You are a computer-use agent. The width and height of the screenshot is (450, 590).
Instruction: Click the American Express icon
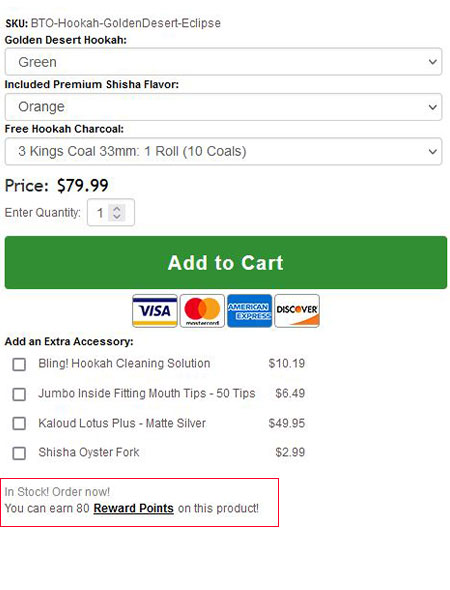[249, 311]
